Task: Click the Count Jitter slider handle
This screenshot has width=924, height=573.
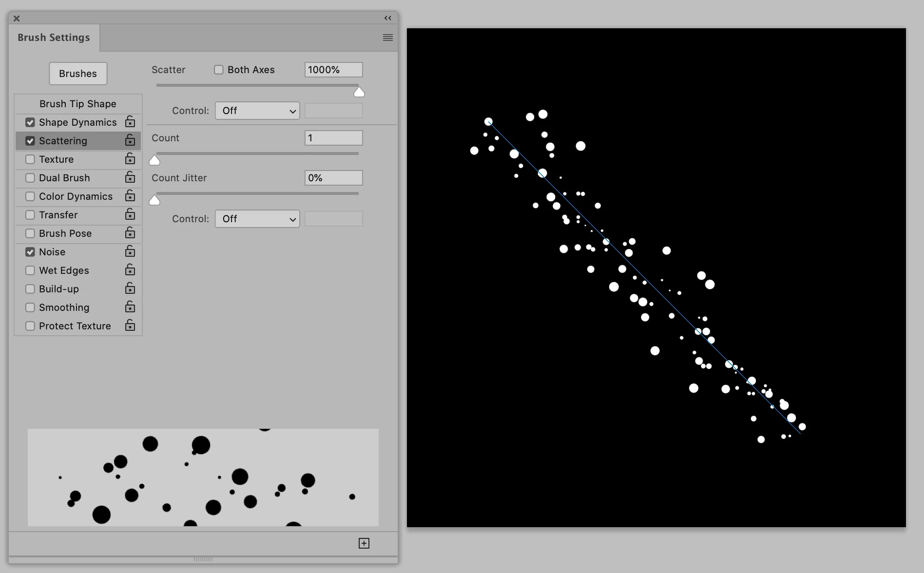Action: click(154, 200)
